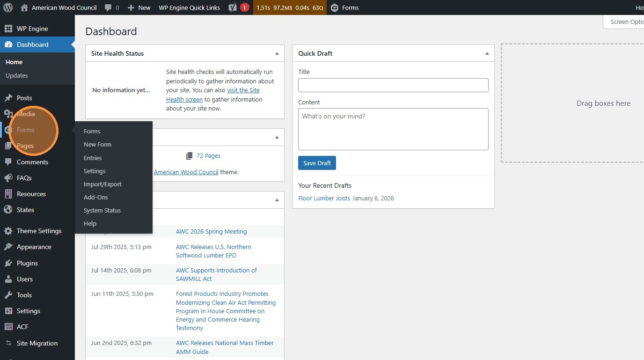Select New Form from Forms submenu
Viewport: 644px width, 360px height.
97,145
